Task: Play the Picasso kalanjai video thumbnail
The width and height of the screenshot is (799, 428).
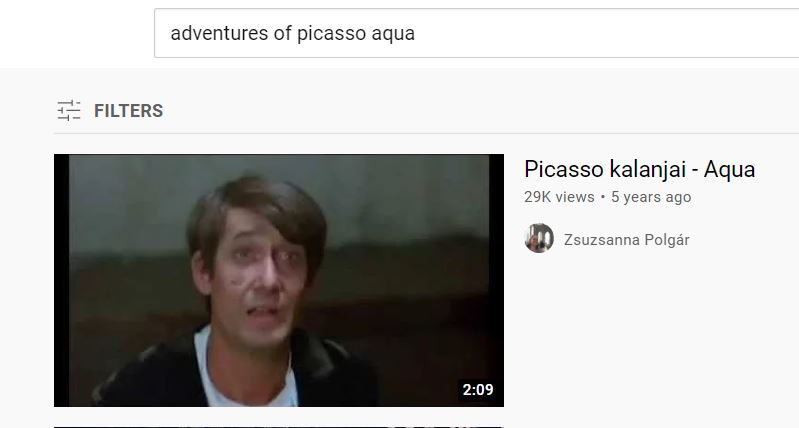Action: (279, 280)
